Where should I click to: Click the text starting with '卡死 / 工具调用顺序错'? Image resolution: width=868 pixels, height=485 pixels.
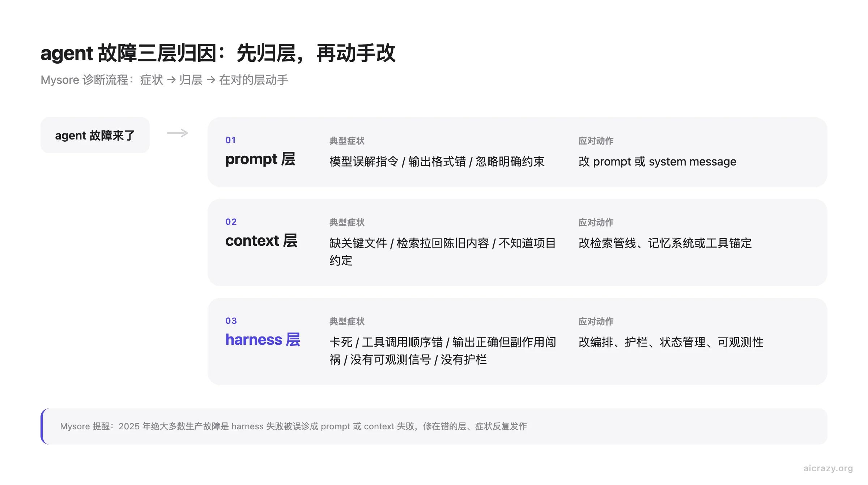[x=443, y=351]
